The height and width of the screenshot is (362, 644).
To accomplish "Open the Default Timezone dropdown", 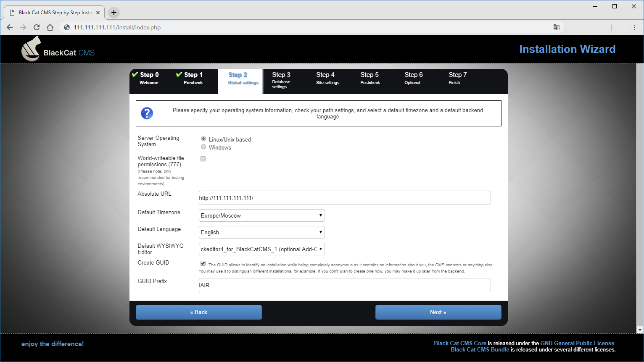I will coord(261,215).
